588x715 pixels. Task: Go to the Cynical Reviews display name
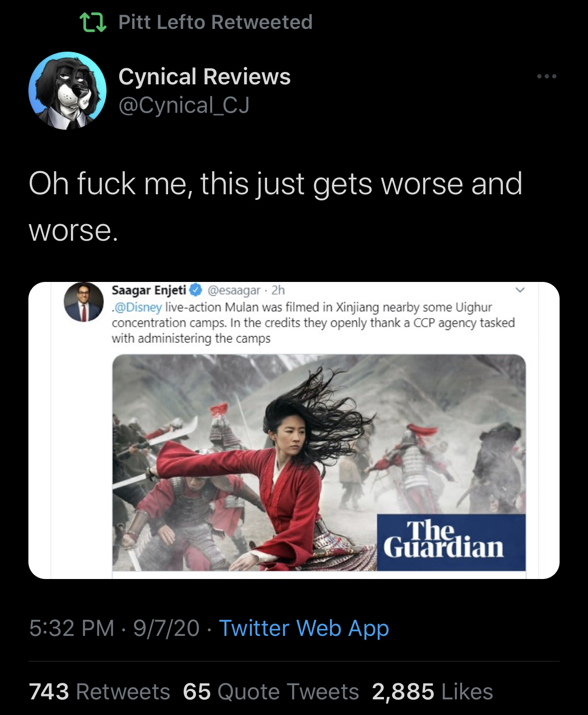click(205, 77)
